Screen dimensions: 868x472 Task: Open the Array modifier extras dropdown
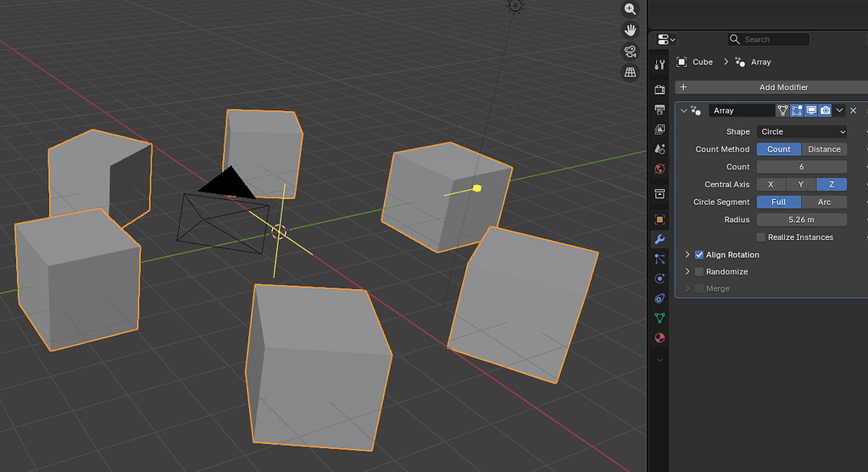click(x=839, y=111)
